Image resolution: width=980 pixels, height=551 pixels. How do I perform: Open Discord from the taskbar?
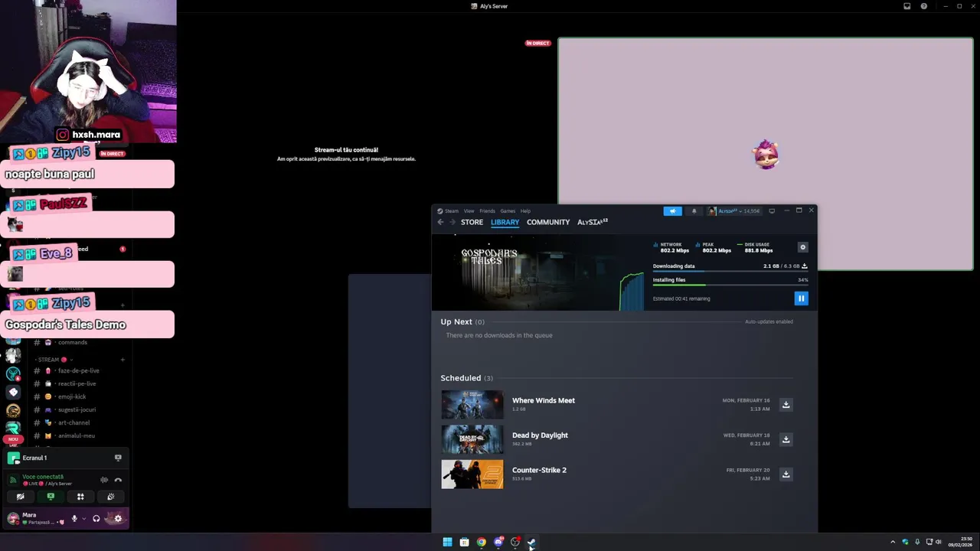498,542
